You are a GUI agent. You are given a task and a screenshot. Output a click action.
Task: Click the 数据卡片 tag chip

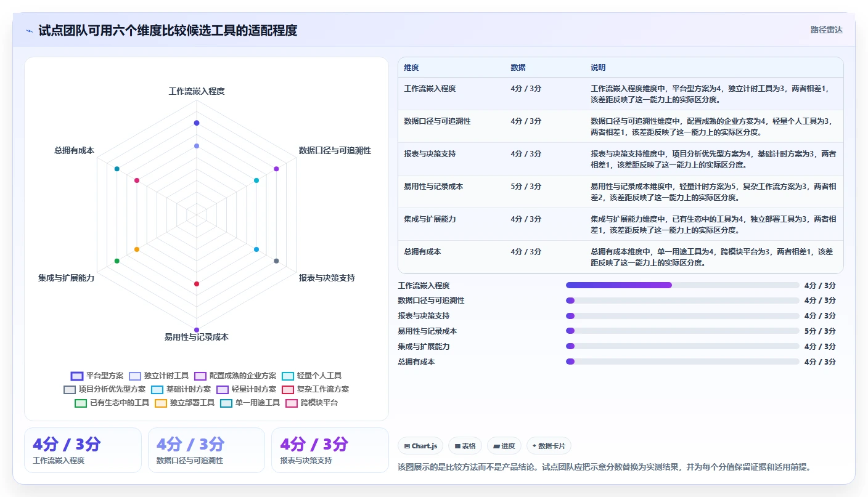coord(549,446)
